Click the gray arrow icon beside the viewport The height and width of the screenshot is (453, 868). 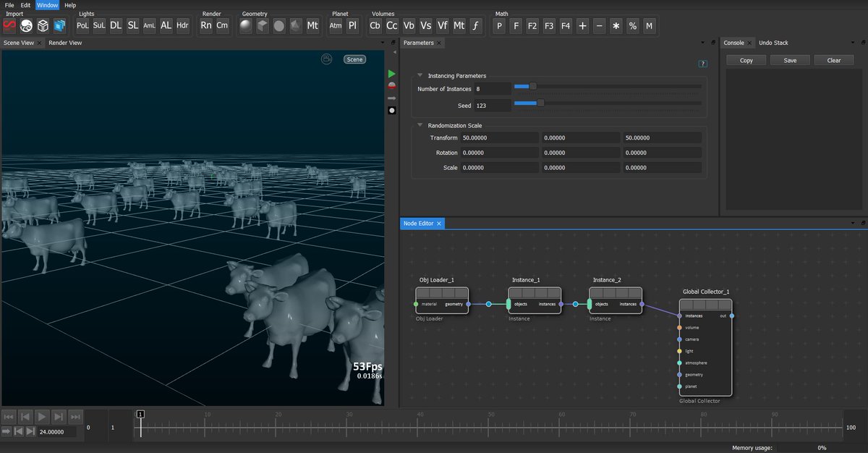(x=392, y=98)
